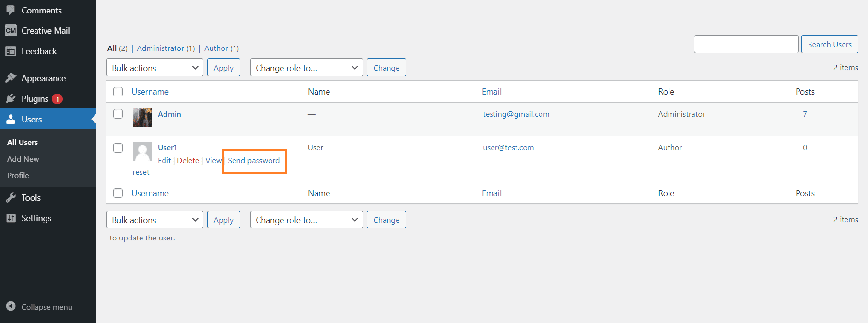Click the Search Users button
The height and width of the screenshot is (323, 868).
830,44
